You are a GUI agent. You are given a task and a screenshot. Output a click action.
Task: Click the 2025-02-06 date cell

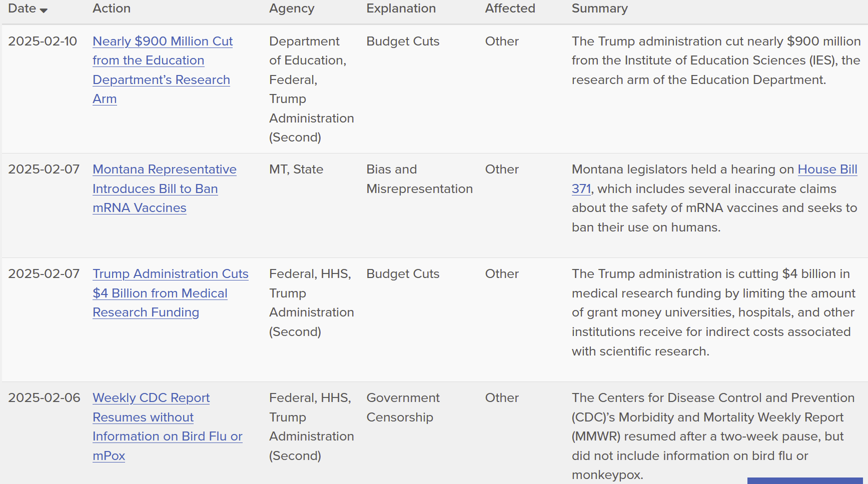pyautogui.click(x=44, y=397)
